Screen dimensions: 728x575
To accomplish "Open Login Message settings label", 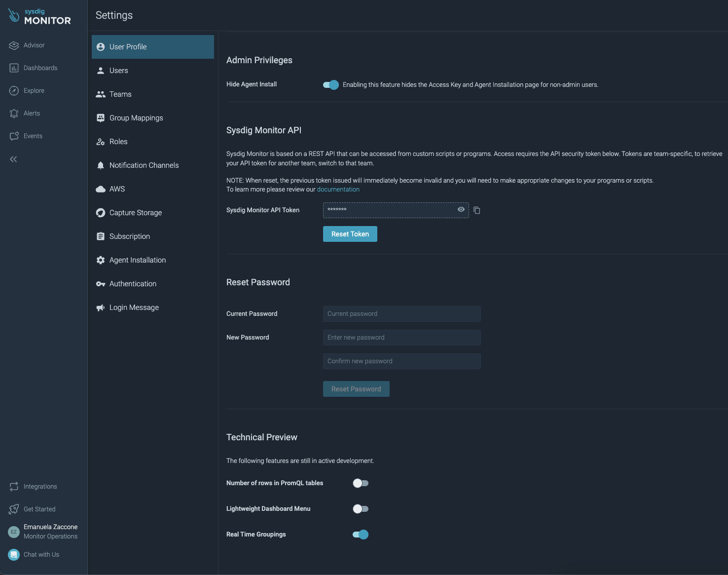I will (x=134, y=307).
